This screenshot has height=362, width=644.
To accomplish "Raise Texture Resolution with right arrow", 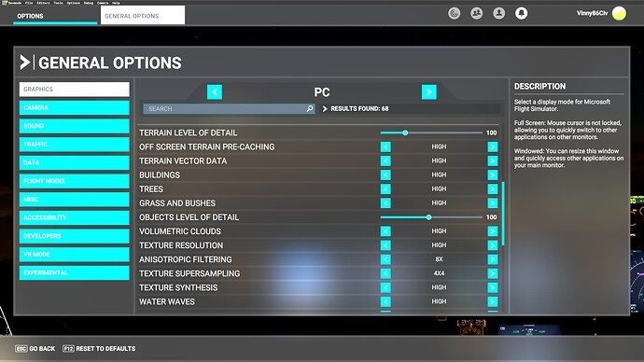I will [493, 245].
